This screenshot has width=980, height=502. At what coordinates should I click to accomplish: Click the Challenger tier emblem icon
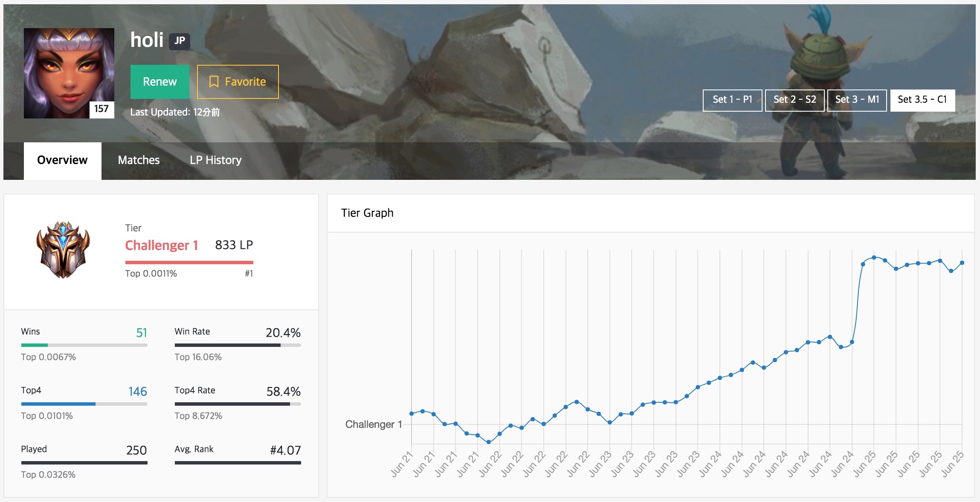click(x=63, y=250)
